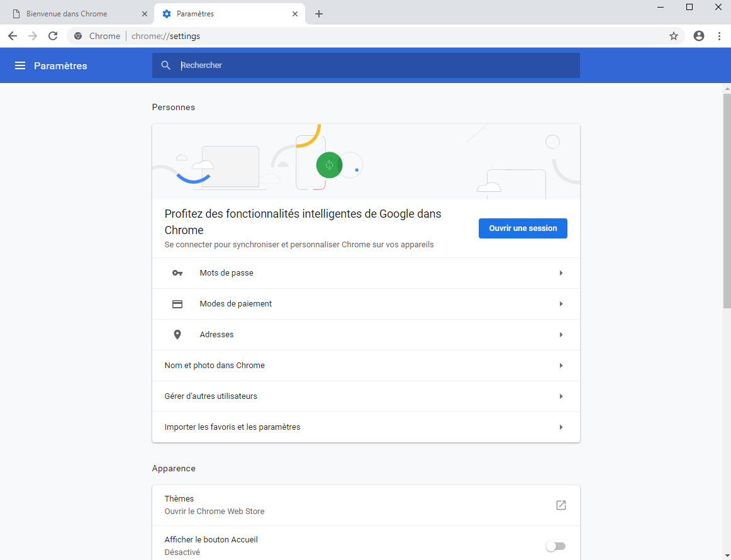Click the Ouvrir une session button
This screenshot has height=560, width=731.
[523, 228]
